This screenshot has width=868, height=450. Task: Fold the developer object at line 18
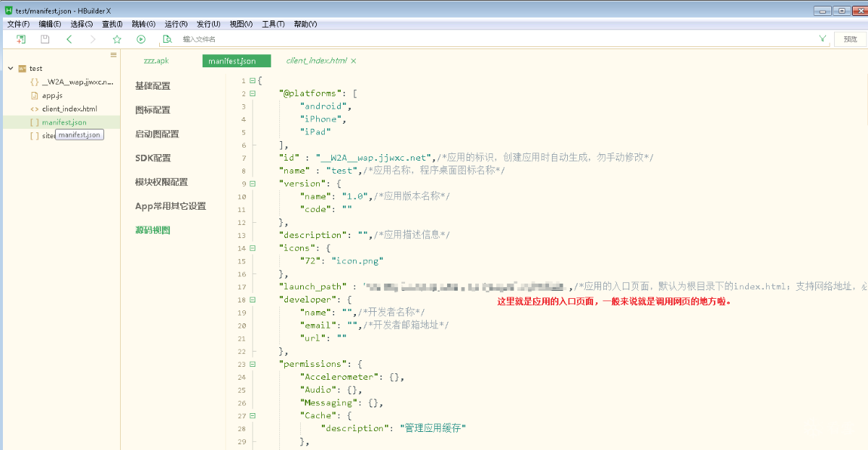click(x=252, y=300)
